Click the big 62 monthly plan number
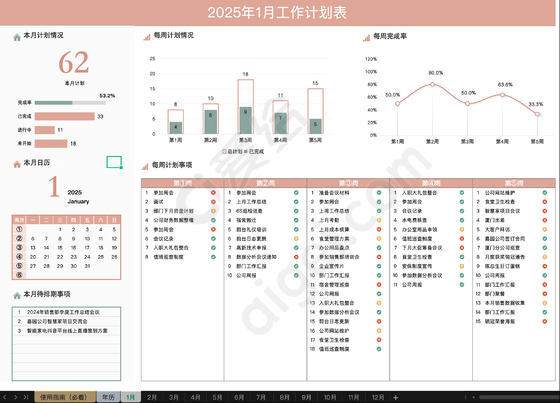The image size is (560, 403). 74,62
